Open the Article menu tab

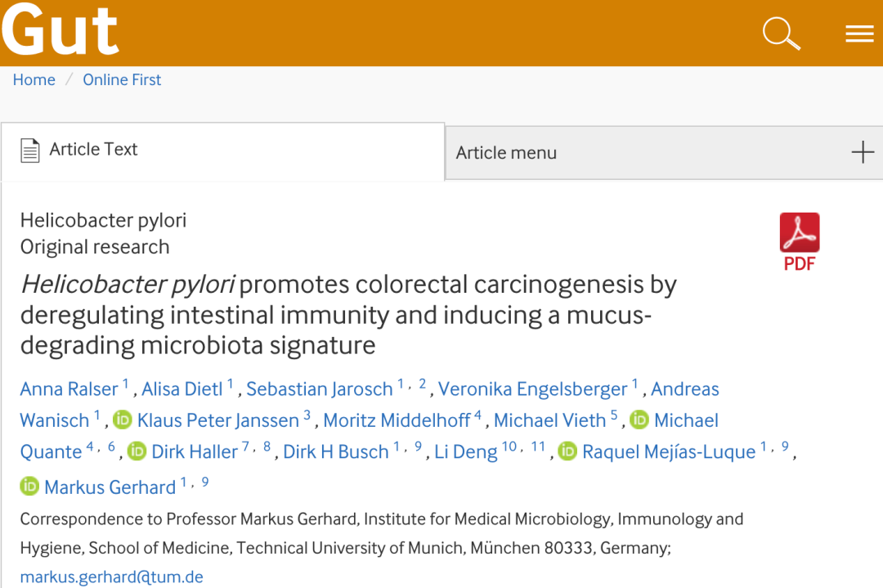[506, 153]
